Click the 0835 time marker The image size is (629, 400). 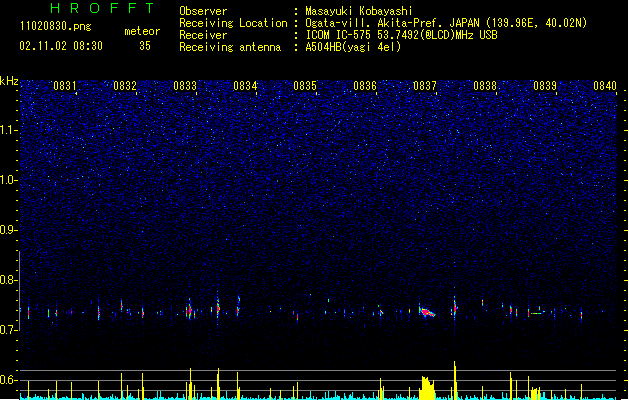[305, 86]
